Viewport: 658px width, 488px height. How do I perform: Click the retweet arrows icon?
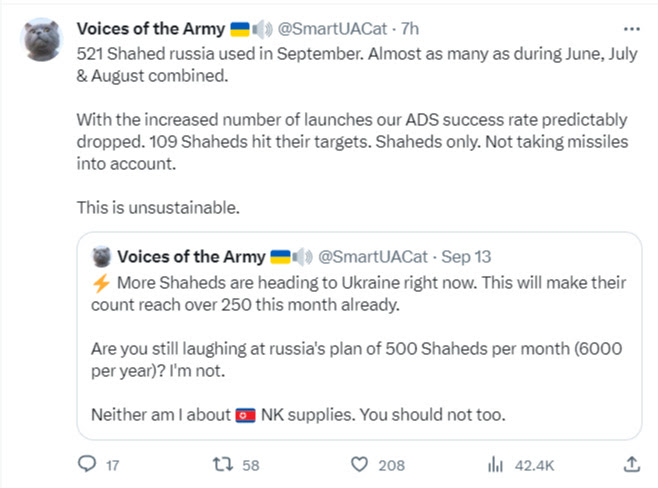225,464
